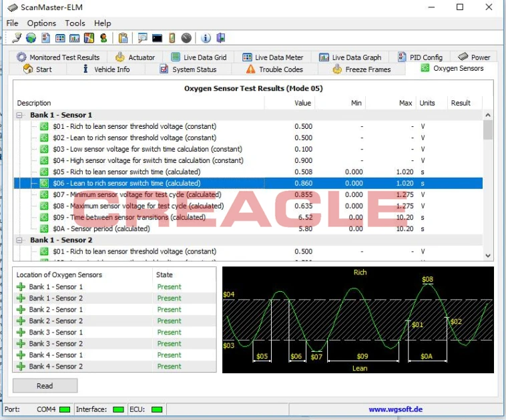The width and height of the screenshot is (506, 420).
Task: Click the clipboard icon in toolbar
Action: click(123, 38)
